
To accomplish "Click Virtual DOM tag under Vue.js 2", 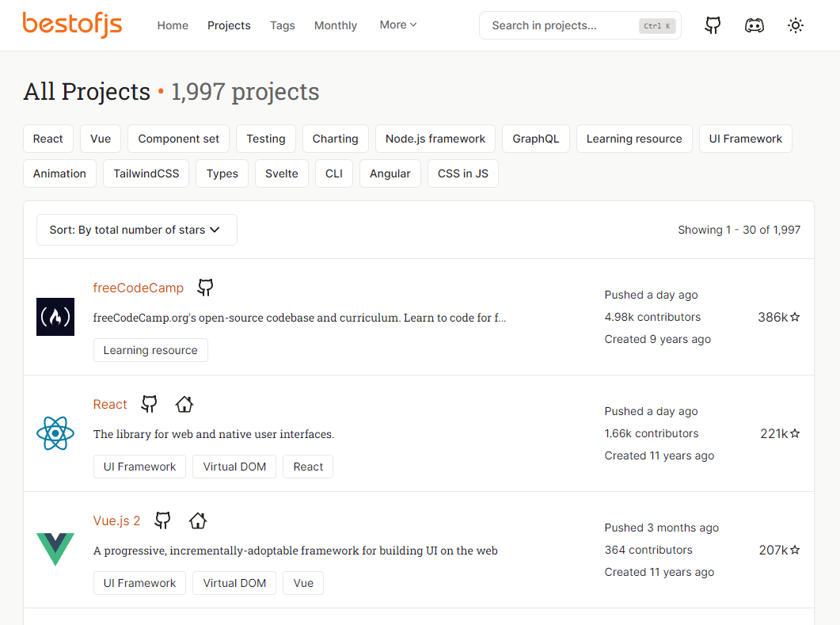I will click(234, 583).
